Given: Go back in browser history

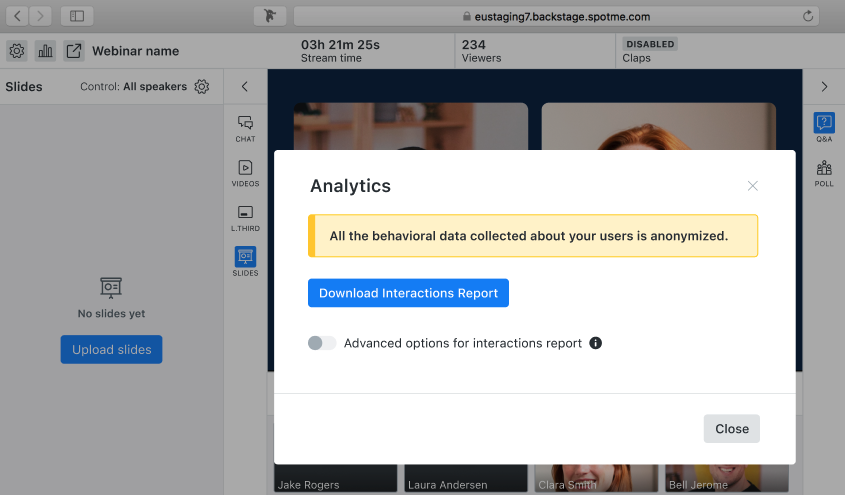Looking at the screenshot, I should (17, 16).
